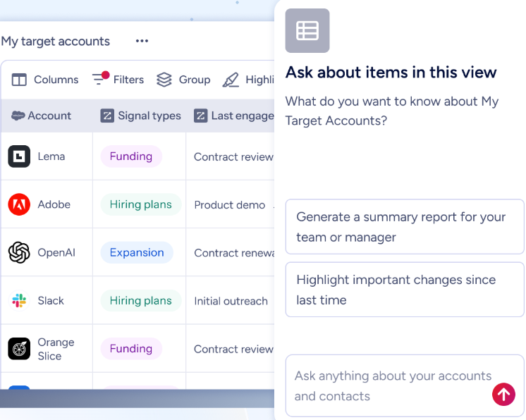Click the Expansion tag in the OpenAI row

[x=137, y=252]
